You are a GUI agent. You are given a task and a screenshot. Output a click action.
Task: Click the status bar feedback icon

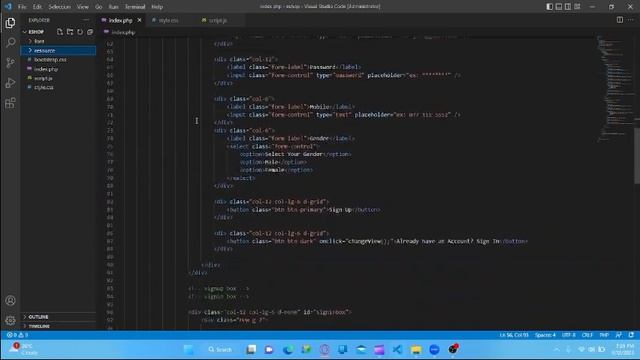618,335
